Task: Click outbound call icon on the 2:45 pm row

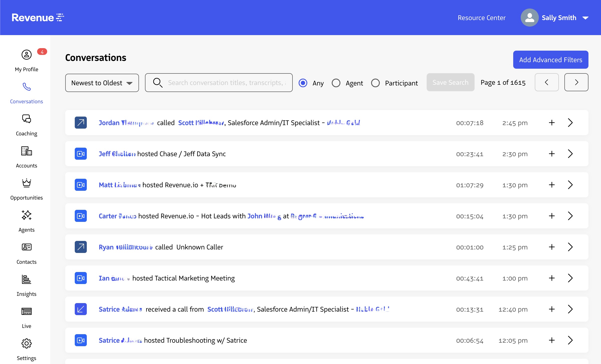Action: (x=81, y=123)
